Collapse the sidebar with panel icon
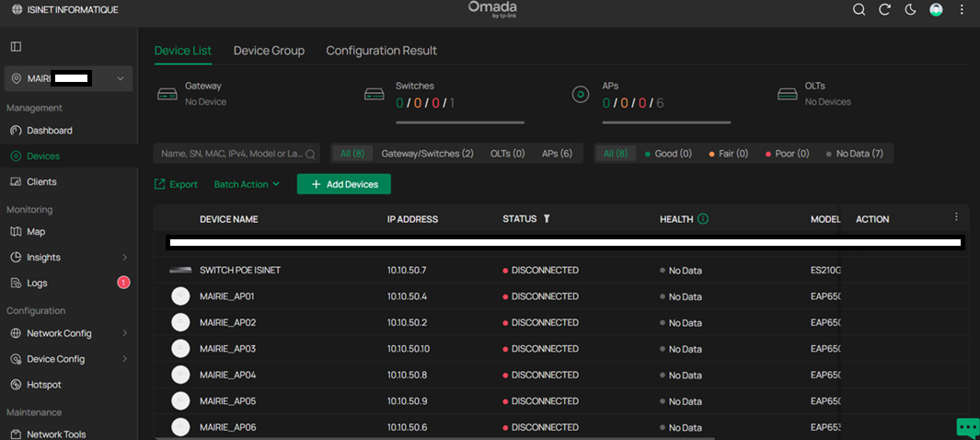This screenshot has width=980, height=440. [17, 47]
